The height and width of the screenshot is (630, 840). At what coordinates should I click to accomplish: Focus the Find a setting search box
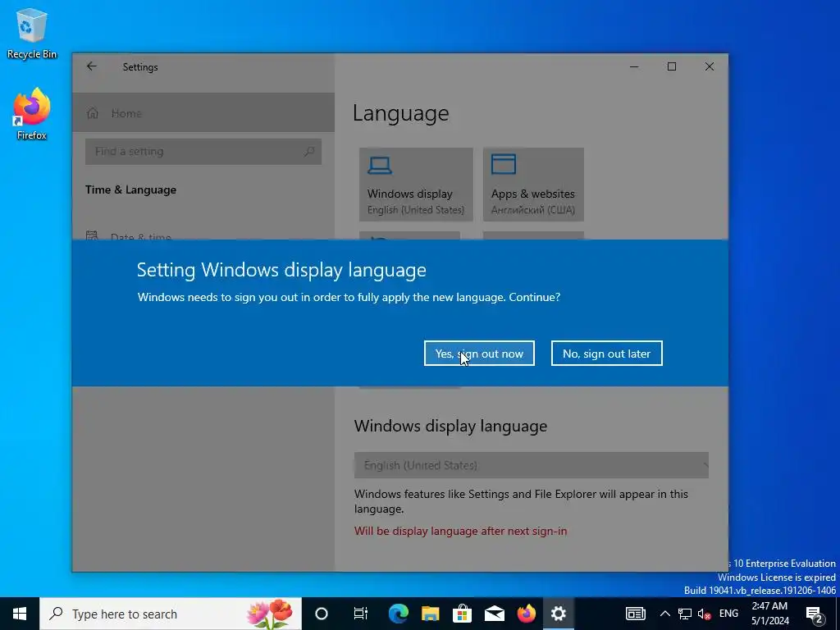[x=203, y=152]
